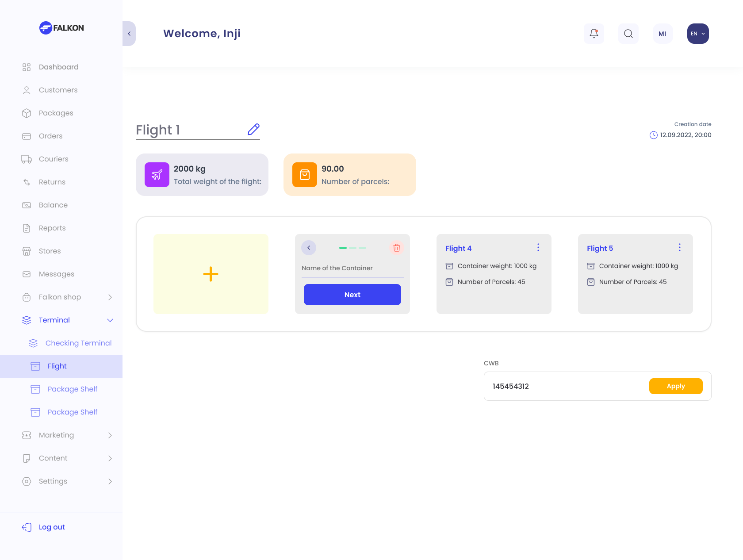This screenshot has height=560, width=743.
Task: Edit Flight 1 name with pencil icon
Action: click(x=253, y=129)
